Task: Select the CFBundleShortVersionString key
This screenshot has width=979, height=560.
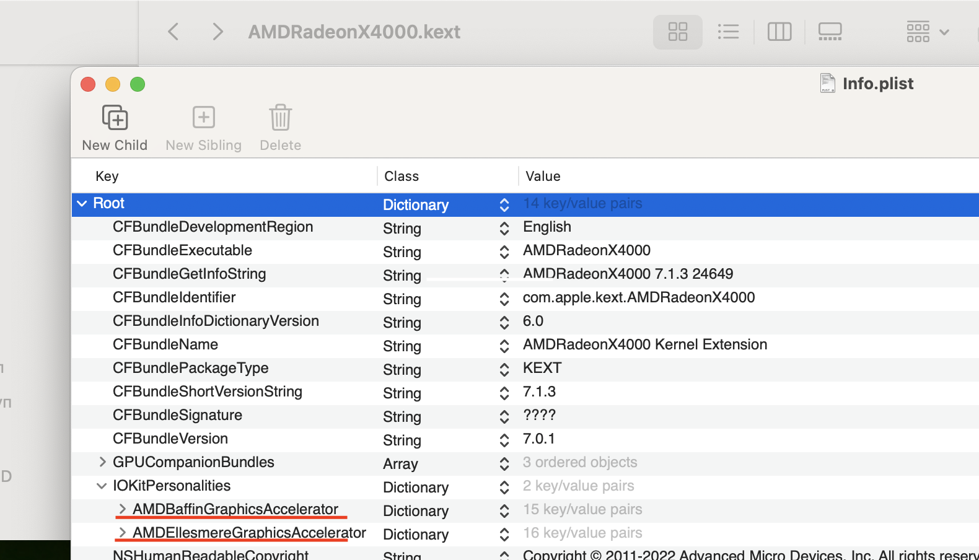Action: (208, 392)
